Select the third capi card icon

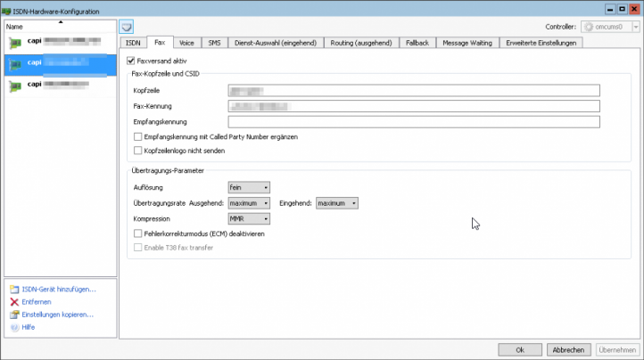pos(15,85)
